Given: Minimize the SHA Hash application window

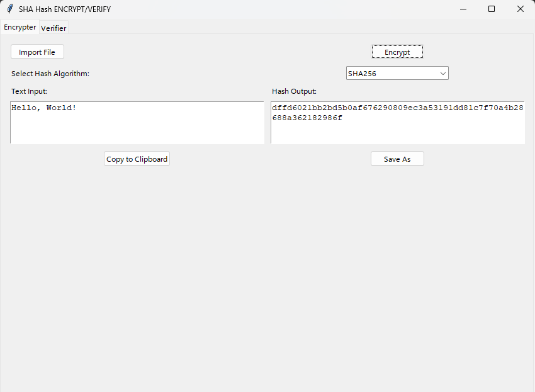Looking at the screenshot, I should 463,9.
